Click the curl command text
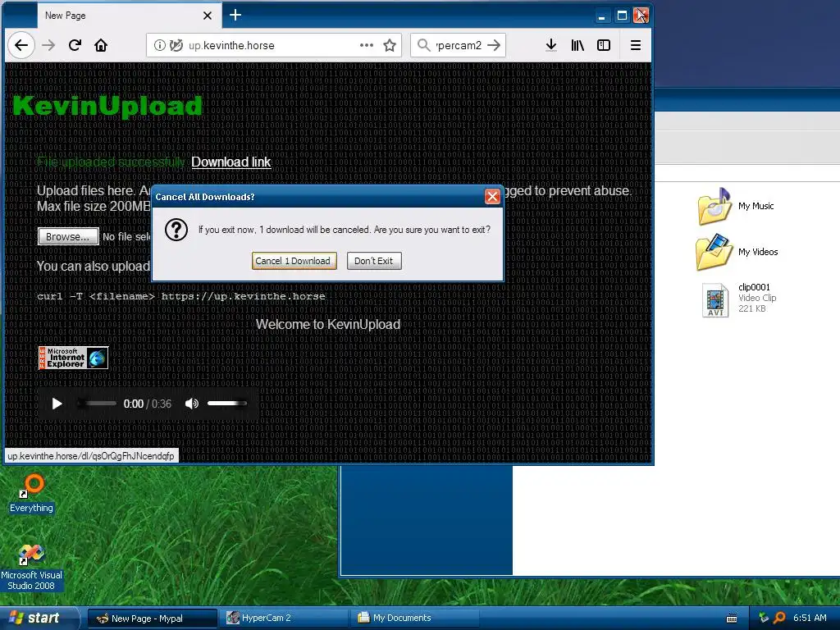This screenshot has height=630, width=840. (x=181, y=296)
